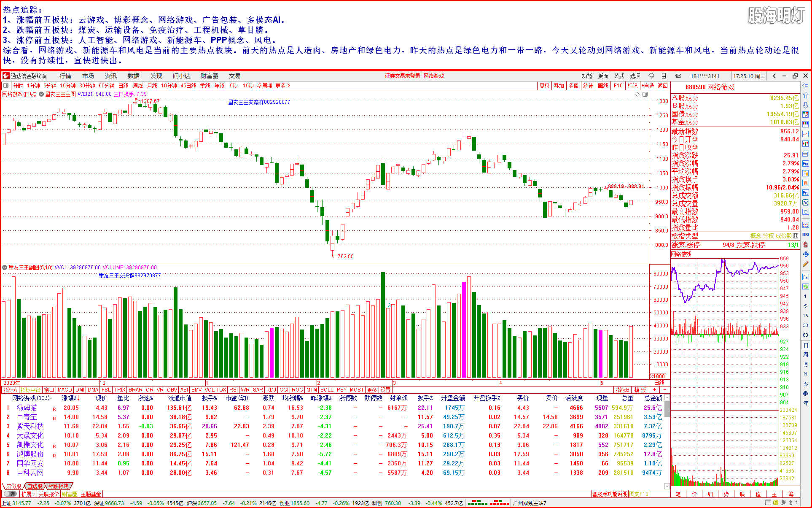Image resolution: width=812 pixels, height=508 pixels.
Task: Select the 15分钟 period tab
Action: [x=67, y=86]
